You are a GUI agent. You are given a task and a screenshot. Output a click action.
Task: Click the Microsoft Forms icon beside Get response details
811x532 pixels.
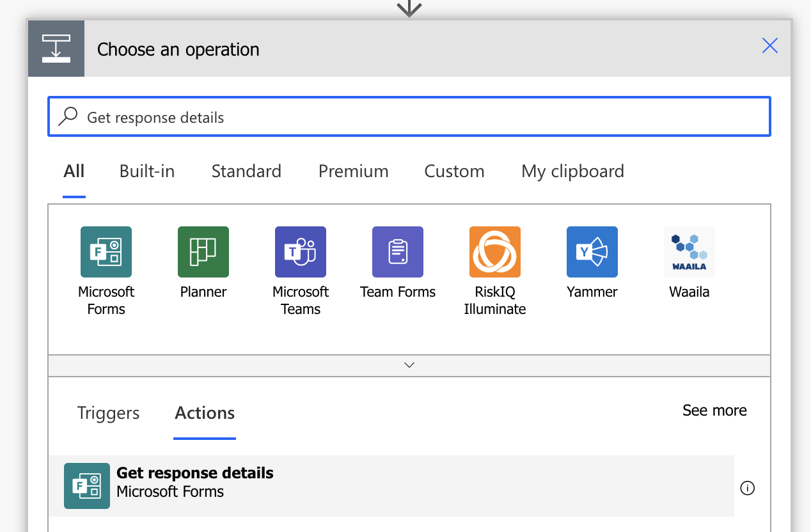pos(87,486)
